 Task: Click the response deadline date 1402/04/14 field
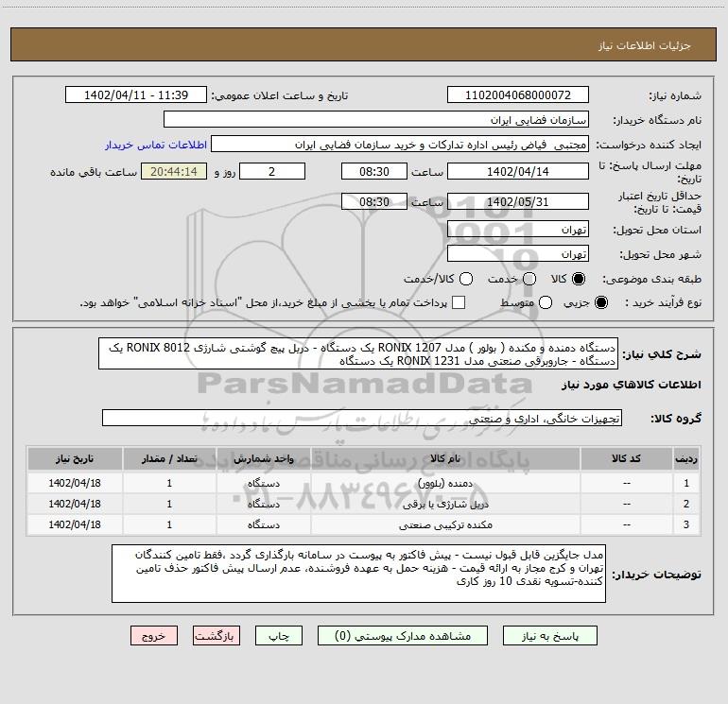[518, 171]
